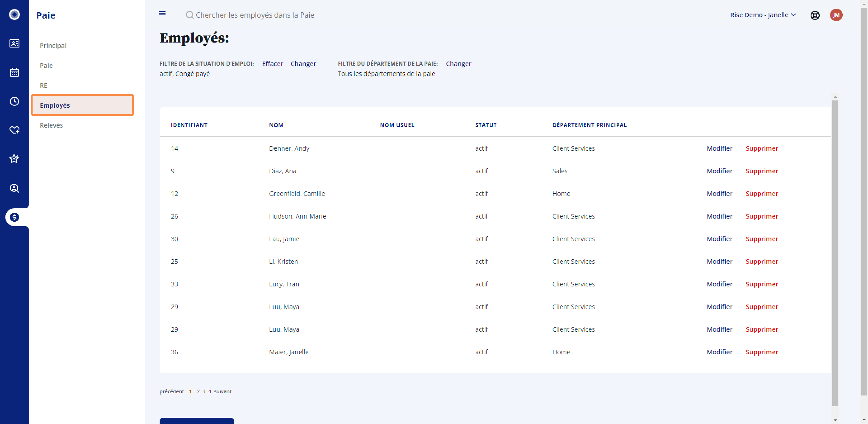
Task: Click the name Maier, Janelle
Action: (289, 352)
